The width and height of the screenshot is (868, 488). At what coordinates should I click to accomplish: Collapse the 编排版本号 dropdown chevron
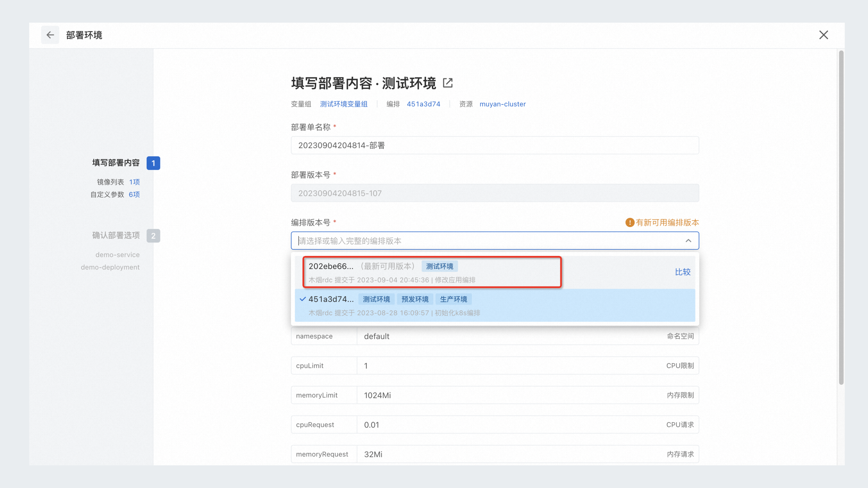pyautogui.click(x=688, y=241)
